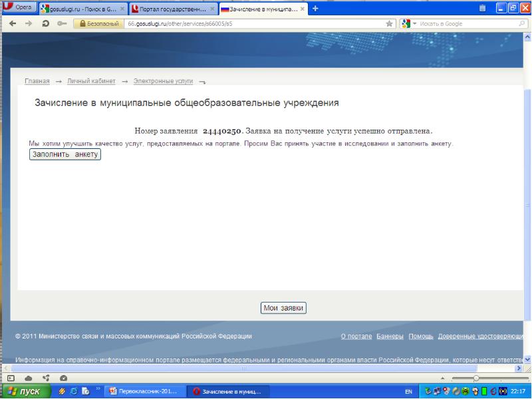532x399 pixels.
Task: Open the Opera menu button
Action: pos(19,8)
